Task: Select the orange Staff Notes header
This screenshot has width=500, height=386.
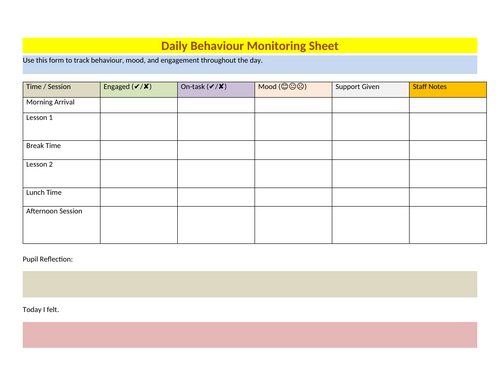Action: tap(448, 90)
